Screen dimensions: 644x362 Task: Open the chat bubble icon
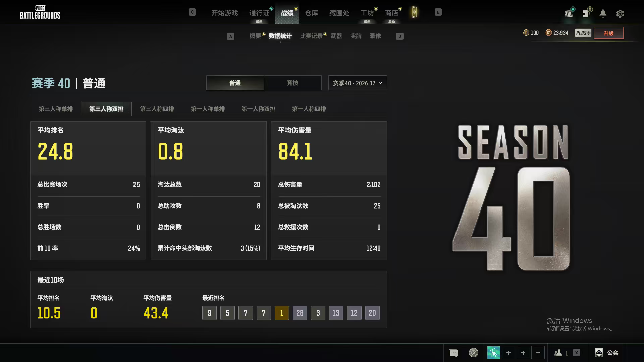[x=453, y=353]
